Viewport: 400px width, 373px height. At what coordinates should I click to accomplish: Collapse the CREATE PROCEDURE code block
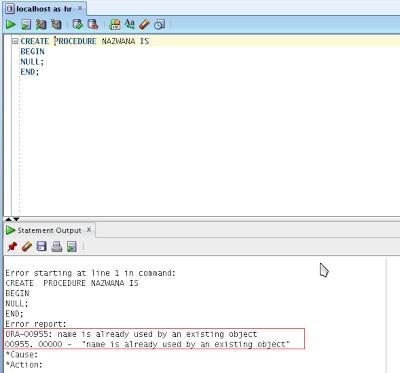[15, 41]
